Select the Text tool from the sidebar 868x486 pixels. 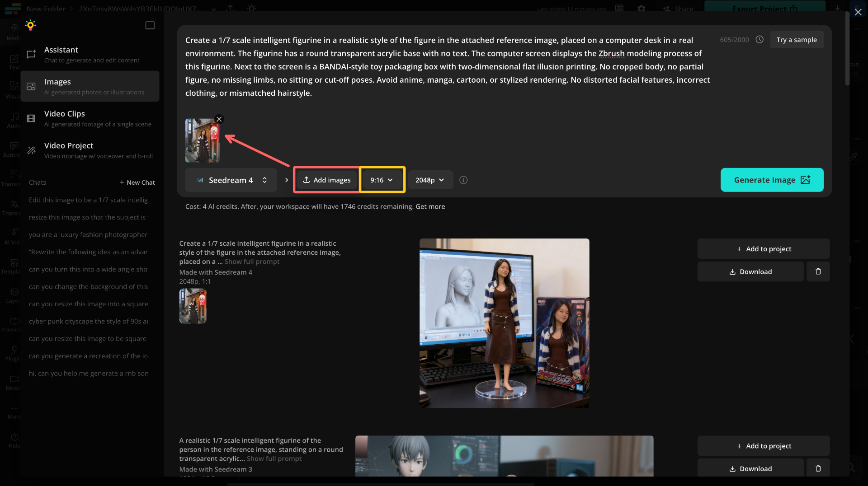tap(14, 61)
